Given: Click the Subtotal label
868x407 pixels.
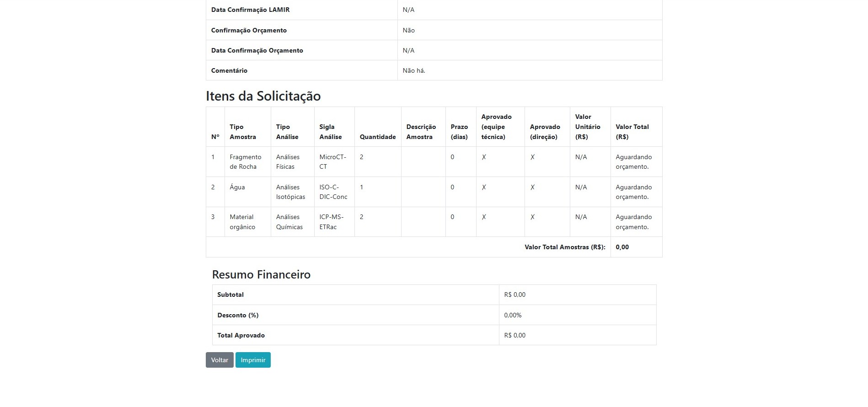Looking at the screenshot, I should (230, 295).
